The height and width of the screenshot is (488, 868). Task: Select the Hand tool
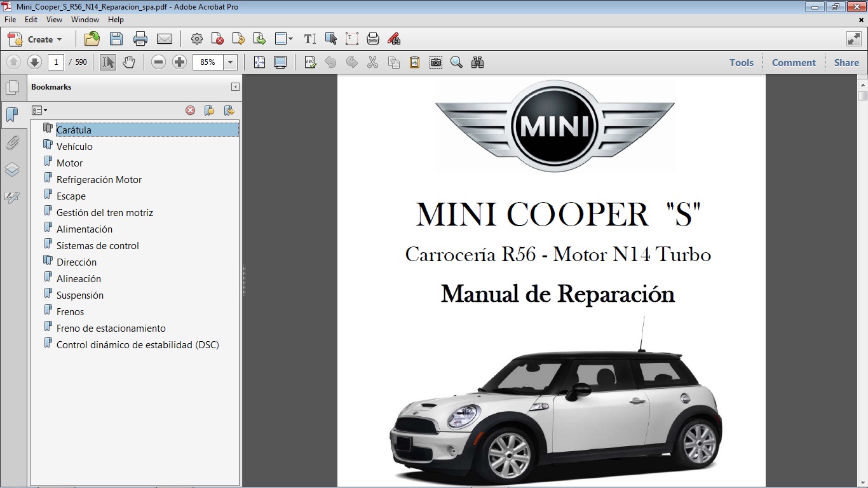pyautogui.click(x=129, y=62)
